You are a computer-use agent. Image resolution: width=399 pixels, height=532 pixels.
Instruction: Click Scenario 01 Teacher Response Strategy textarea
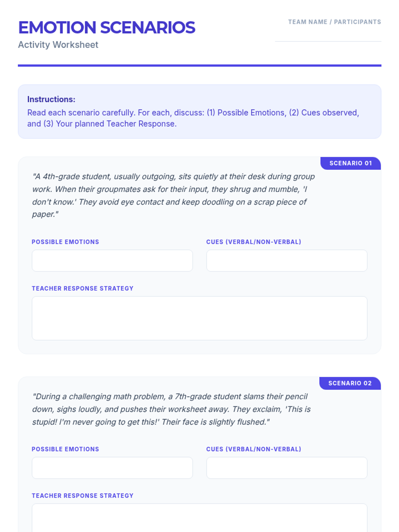[x=199, y=318]
